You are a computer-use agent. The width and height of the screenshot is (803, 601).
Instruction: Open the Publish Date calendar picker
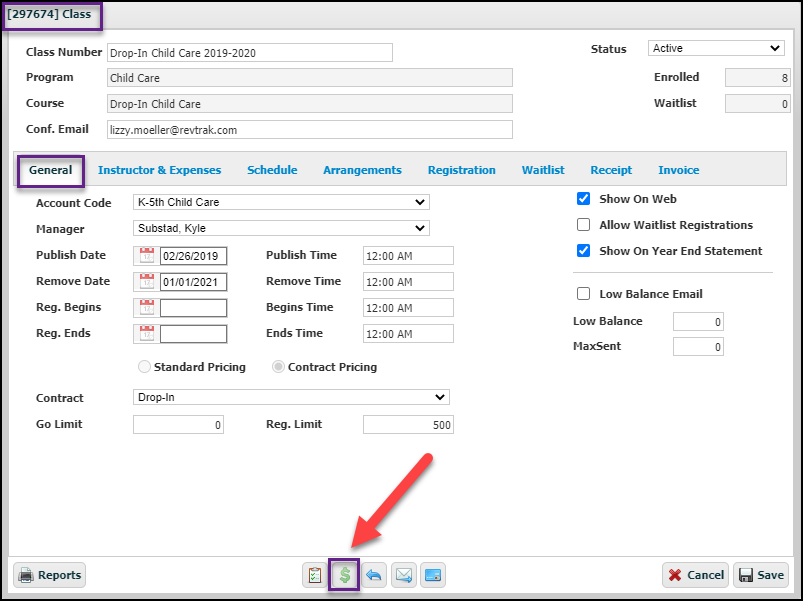point(146,255)
